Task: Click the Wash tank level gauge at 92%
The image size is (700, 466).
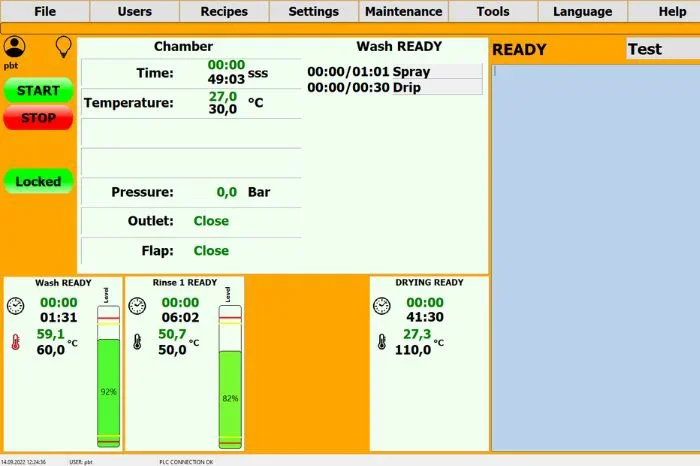Action: click(x=108, y=376)
